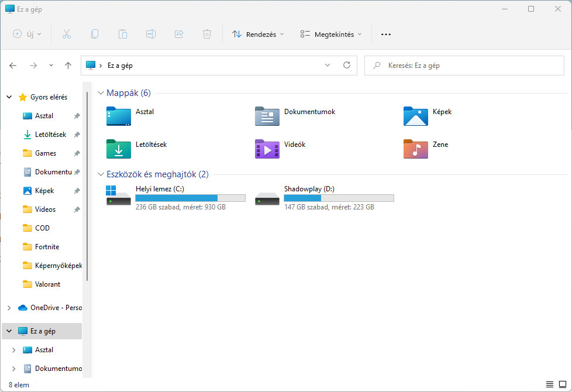
Task: Click the Cut scissors icon in toolbar
Action: [66, 34]
